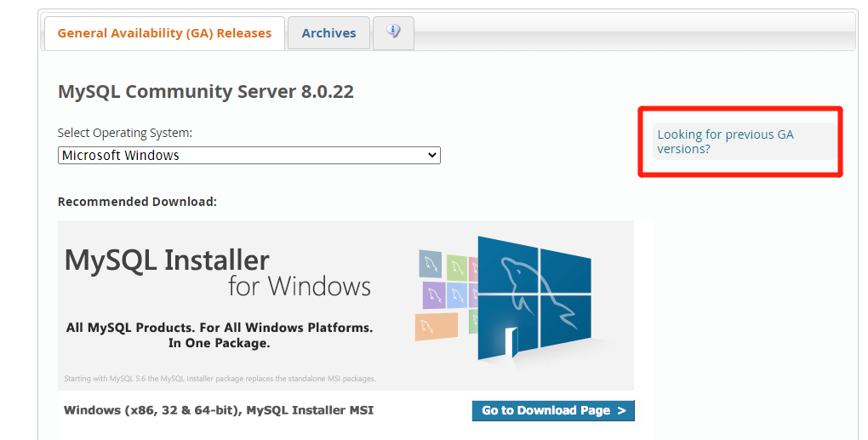Click 'Looking for previous GA versions?' link
This screenshot has height=440, width=868.
coord(725,141)
